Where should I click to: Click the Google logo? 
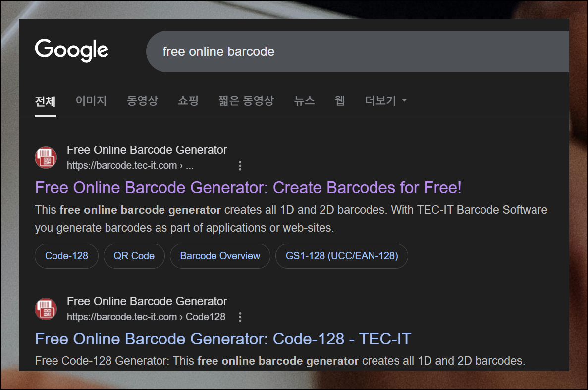(x=72, y=50)
